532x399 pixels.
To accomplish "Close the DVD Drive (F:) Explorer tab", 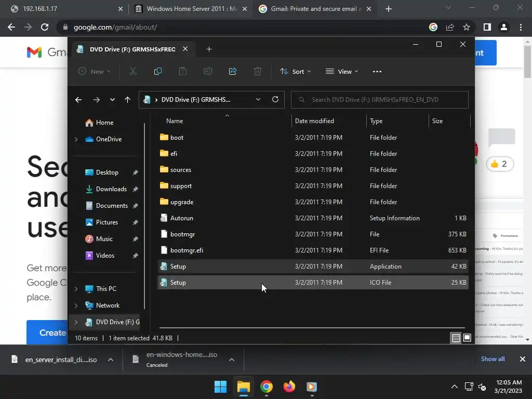I will pyautogui.click(x=185, y=49).
